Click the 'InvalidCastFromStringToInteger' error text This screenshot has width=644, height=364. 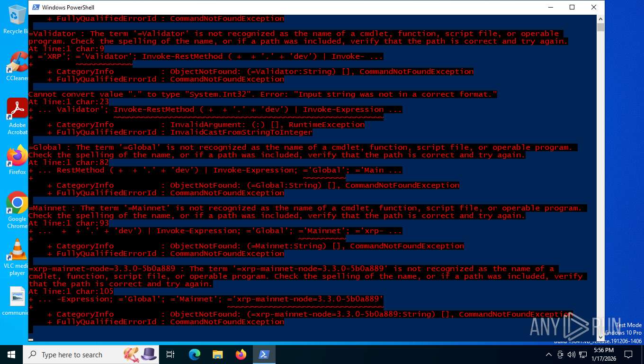click(x=241, y=132)
